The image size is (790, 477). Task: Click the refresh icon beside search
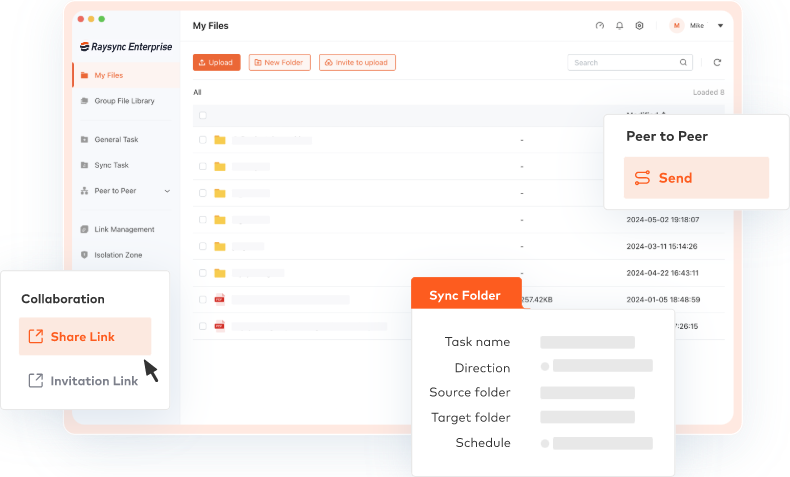click(717, 62)
